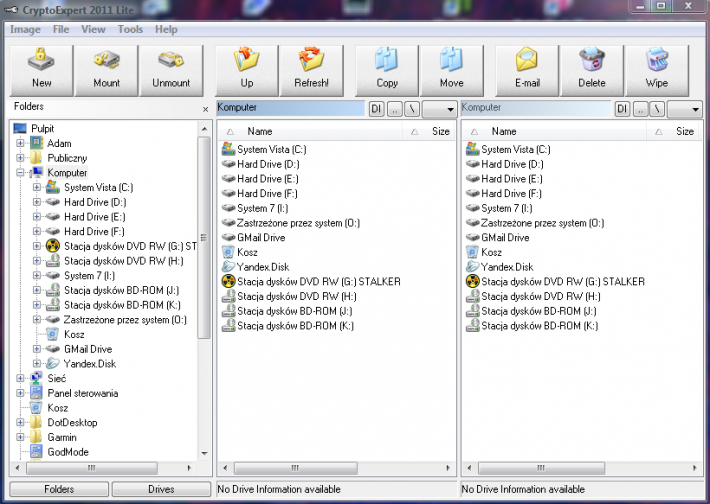Open the Image menu
710x504 pixels.
click(x=25, y=29)
